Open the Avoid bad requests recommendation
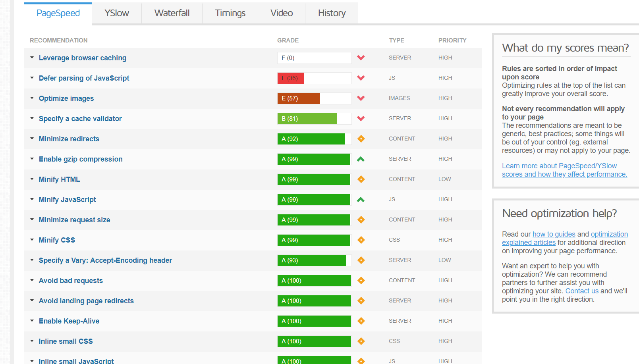 71,281
